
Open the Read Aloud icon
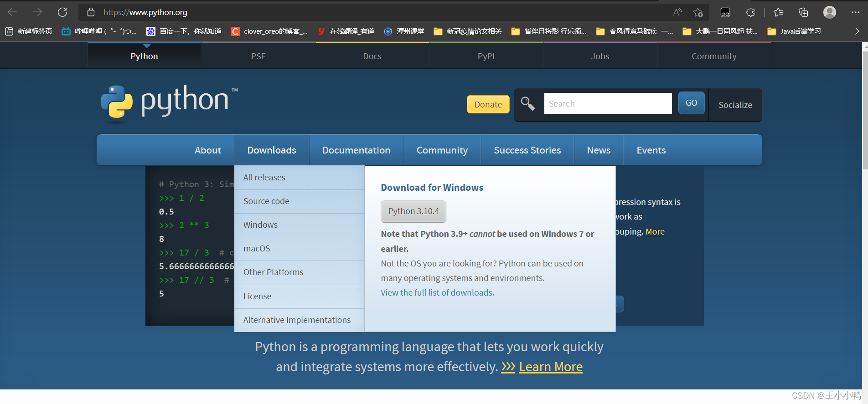[677, 12]
